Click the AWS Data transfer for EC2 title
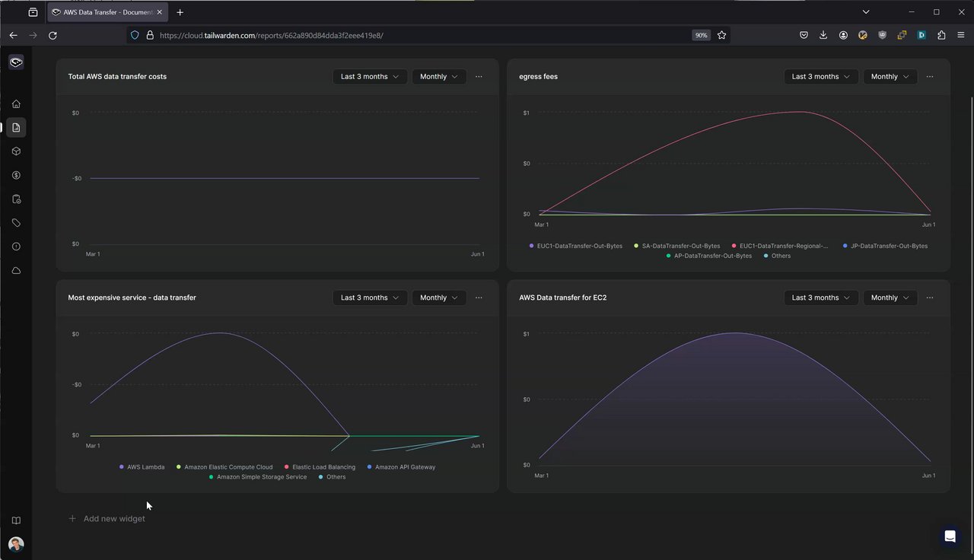Viewport: 974px width, 560px height. tap(562, 297)
